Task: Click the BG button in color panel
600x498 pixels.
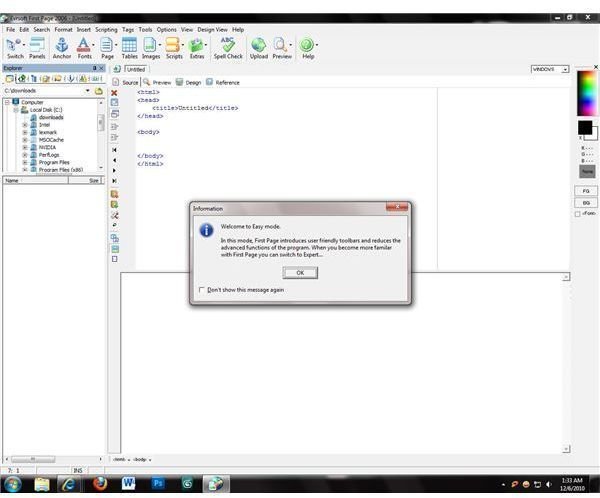Action: point(586,203)
